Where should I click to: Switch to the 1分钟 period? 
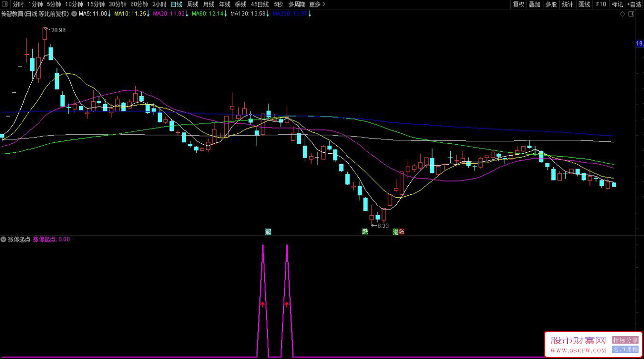coord(36,4)
